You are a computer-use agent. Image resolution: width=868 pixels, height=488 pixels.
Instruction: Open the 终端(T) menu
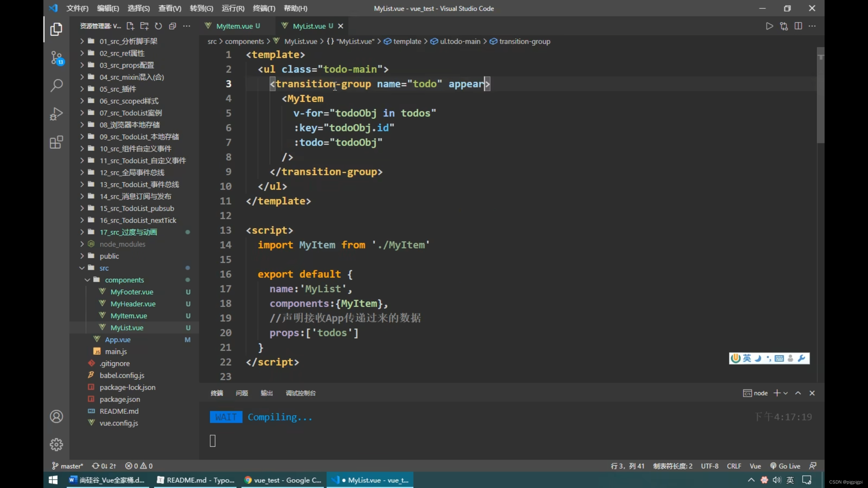[264, 8]
